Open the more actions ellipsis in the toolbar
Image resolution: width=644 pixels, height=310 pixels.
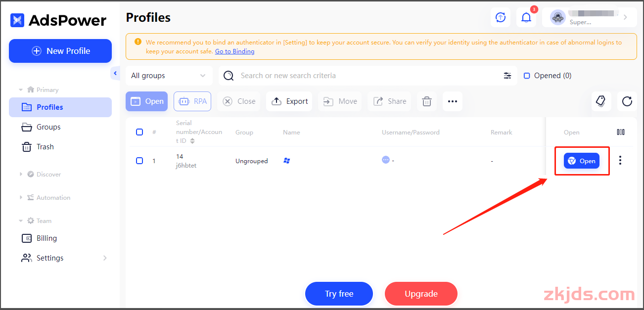(453, 101)
